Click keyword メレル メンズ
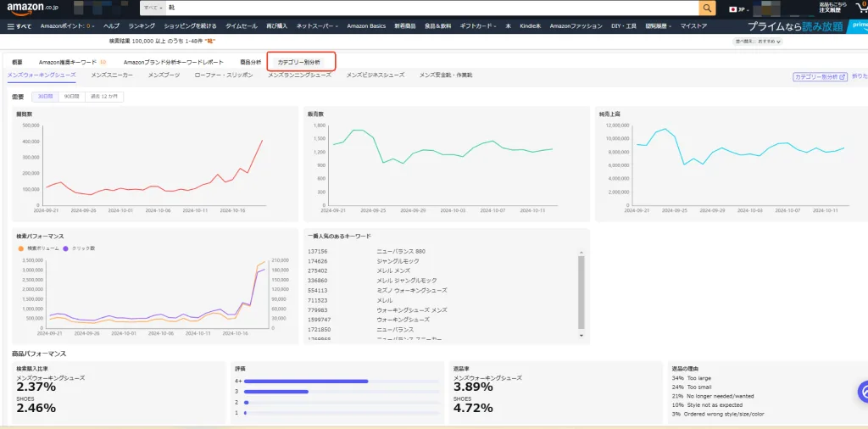The width and height of the screenshot is (868, 429). pyautogui.click(x=393, y=270)
